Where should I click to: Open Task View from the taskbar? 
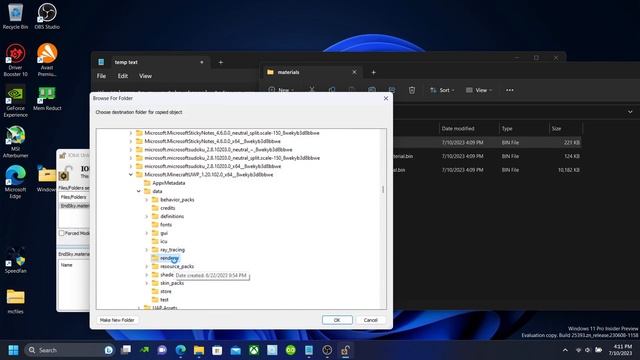pos(126,350)
